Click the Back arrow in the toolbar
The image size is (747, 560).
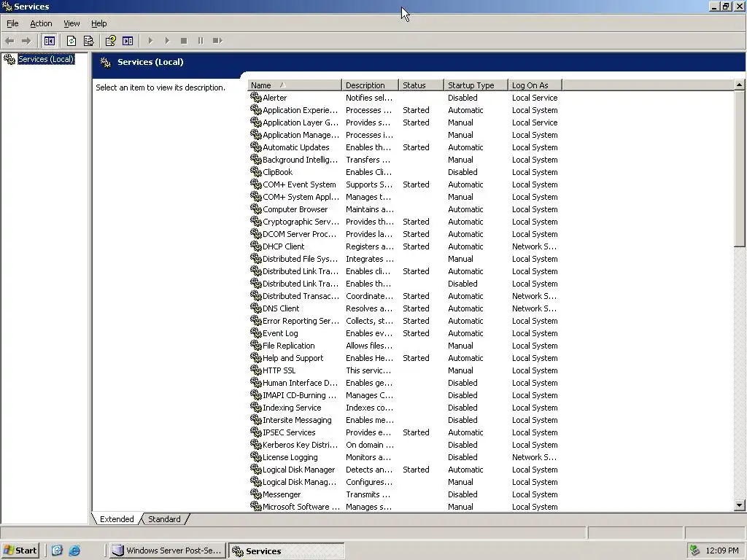[x=10, y=41]
